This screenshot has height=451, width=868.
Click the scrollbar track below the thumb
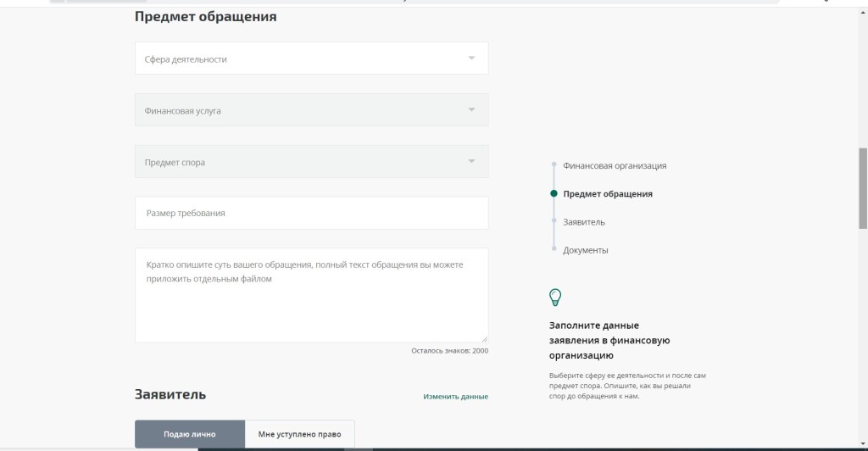tap(863, 339)
